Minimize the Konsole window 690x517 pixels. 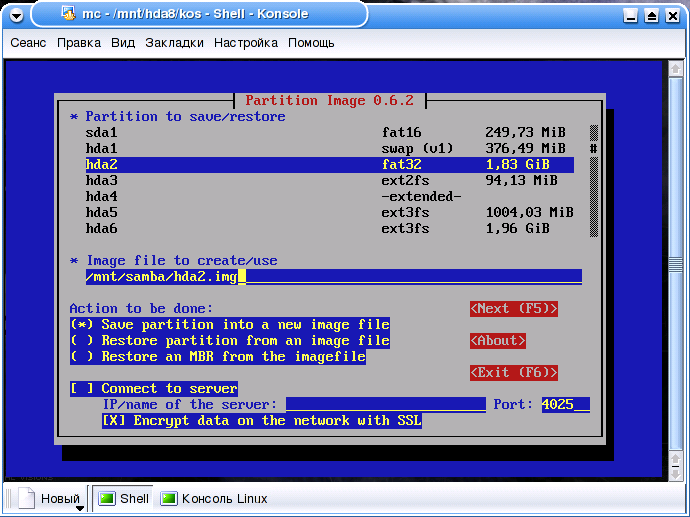[631, 16]
